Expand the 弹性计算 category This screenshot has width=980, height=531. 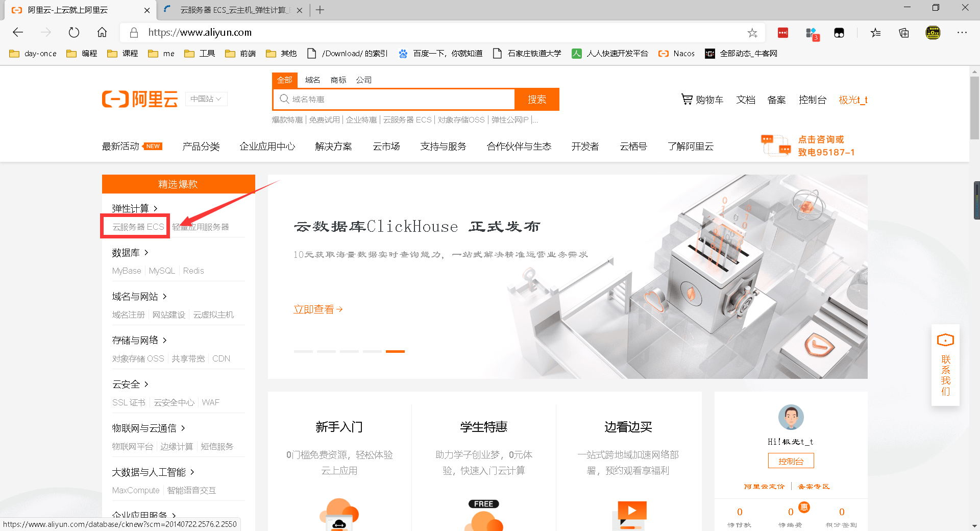135,208
